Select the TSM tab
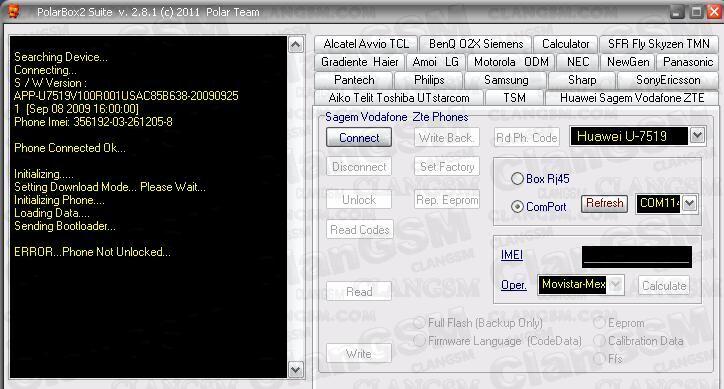Image resolution: width=724 pixels, height=389 pixels. (x=514, y=98)
